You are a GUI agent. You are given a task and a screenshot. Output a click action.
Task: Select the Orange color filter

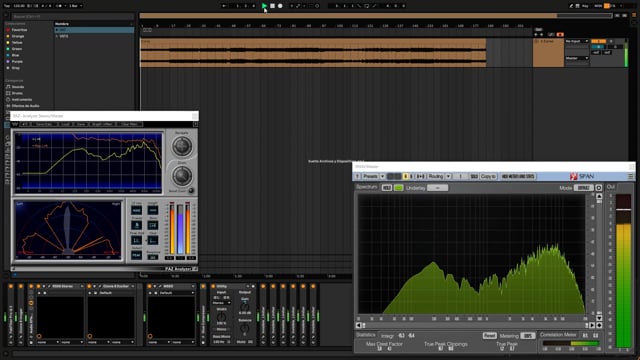18,36
